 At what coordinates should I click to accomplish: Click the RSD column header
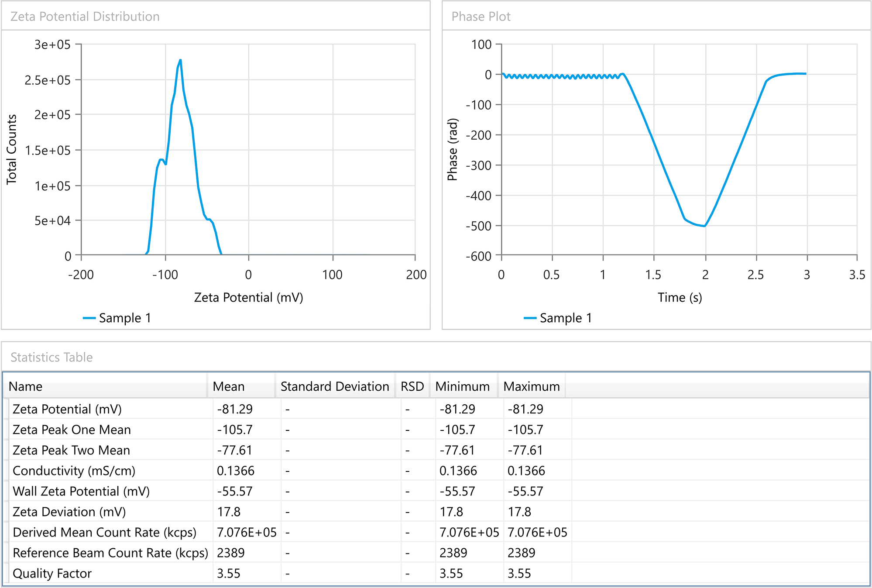(x=412, y=386)
